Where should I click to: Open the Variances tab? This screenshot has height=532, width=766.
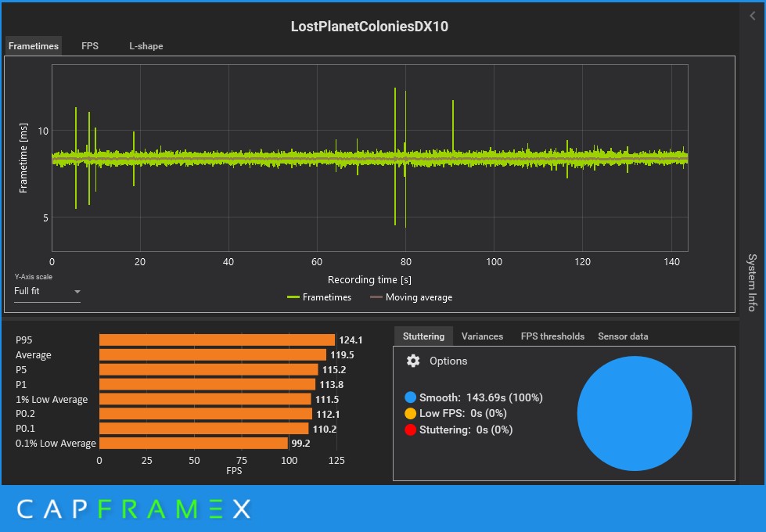(x=482, y=336)
